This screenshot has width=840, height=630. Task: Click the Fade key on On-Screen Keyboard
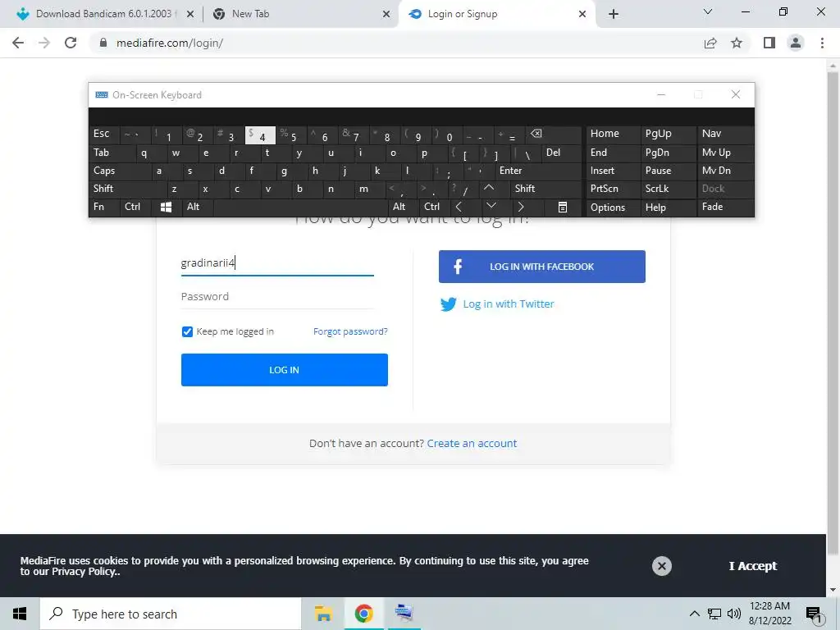coord(725,207)
